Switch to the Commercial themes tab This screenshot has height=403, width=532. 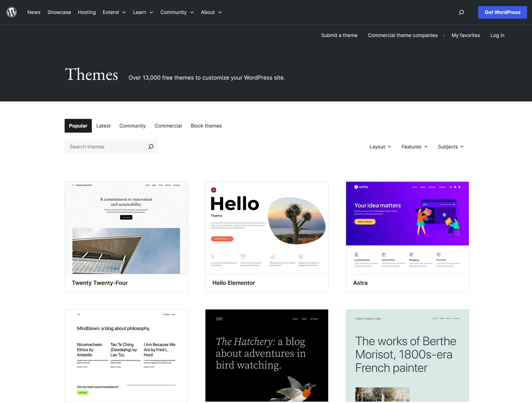pos(168,126)
